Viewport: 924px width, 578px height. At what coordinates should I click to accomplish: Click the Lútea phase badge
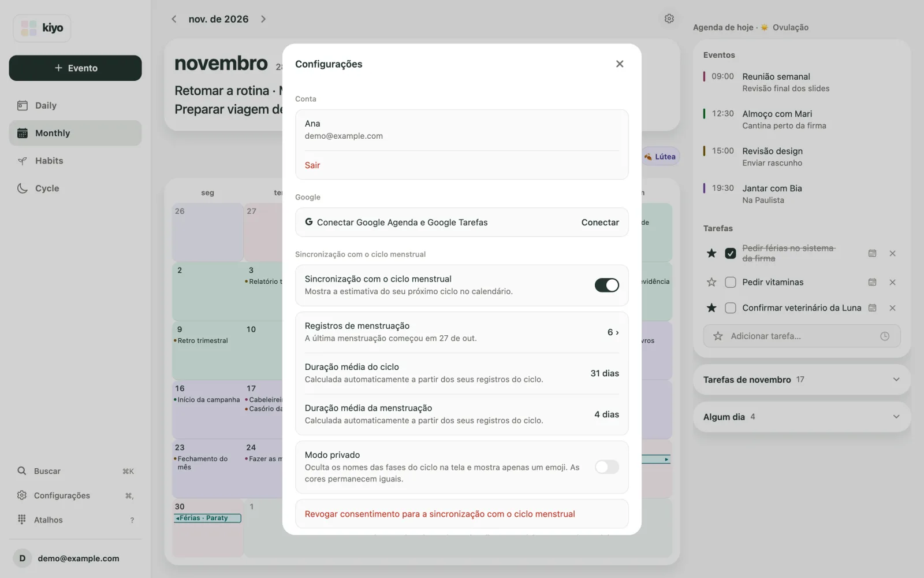coord(660,157)
